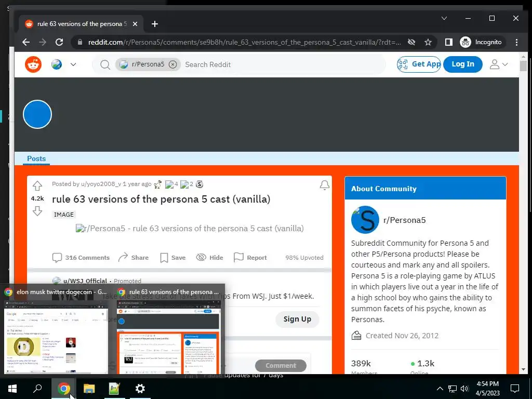Screen dimensions: 532x399
Task: Open the r/Persona5 community link in sidebar
Action: [404, 220]
